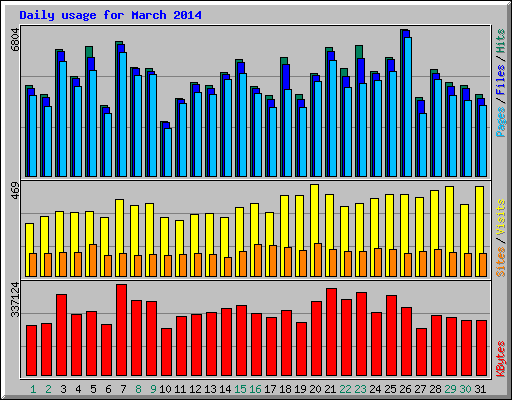The width and height of the screenshot is (512, 400).
Task: Click day label '9' on the x-axis
Action: [153, 389]
